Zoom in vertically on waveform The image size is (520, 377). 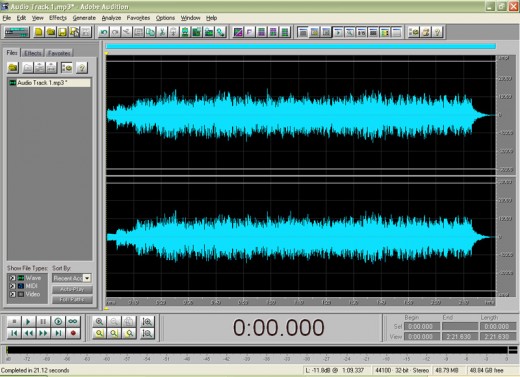click(147, 322)
